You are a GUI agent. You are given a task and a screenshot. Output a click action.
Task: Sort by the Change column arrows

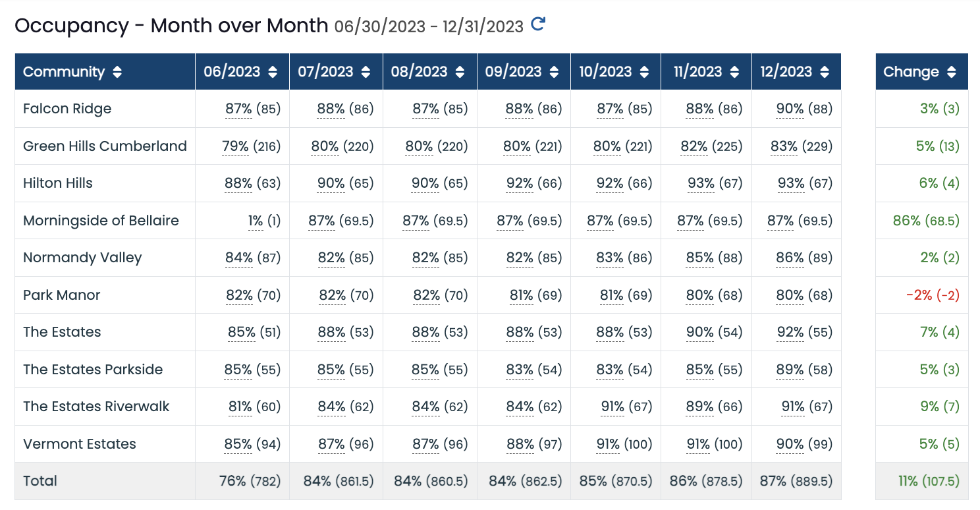pyautogui.click(x=951, y=72)
